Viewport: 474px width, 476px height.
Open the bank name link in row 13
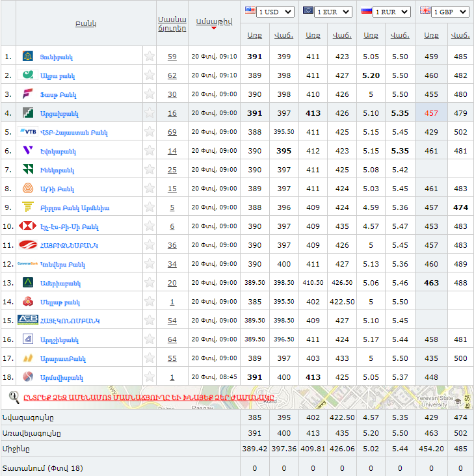pyautogui.click(x=60, y=284)
